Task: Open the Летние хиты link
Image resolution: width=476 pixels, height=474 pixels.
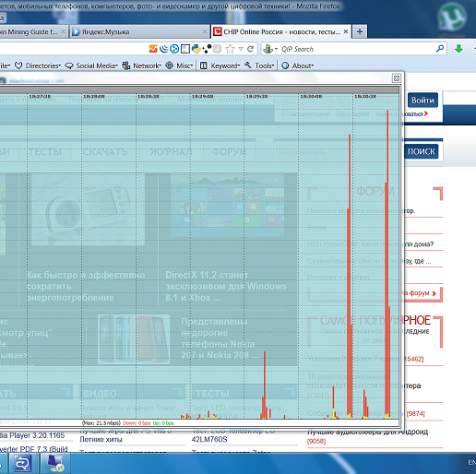Action: (x=101, y=440)
